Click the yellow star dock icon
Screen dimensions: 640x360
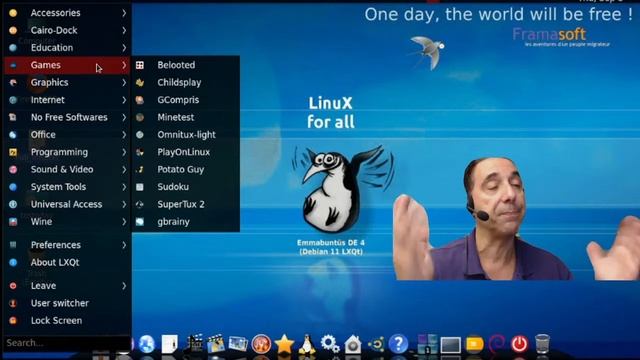(x=284, y=344)
